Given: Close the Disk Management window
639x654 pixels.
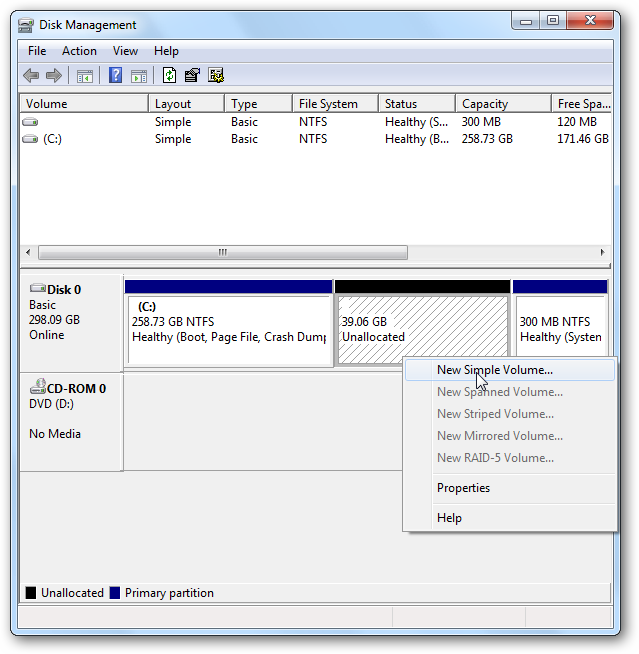Looking at the screenshot, I should tap(590, 20).
